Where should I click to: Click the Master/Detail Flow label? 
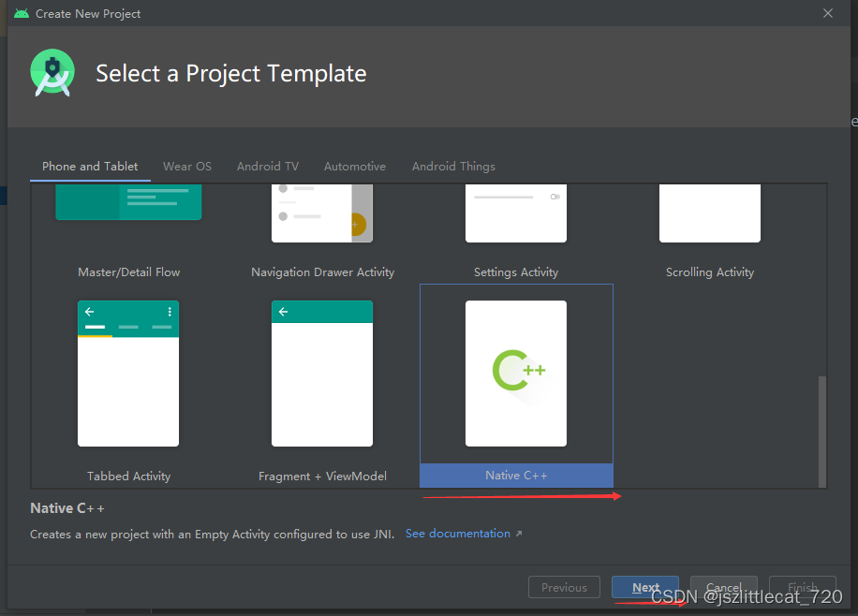pos(128,271)
